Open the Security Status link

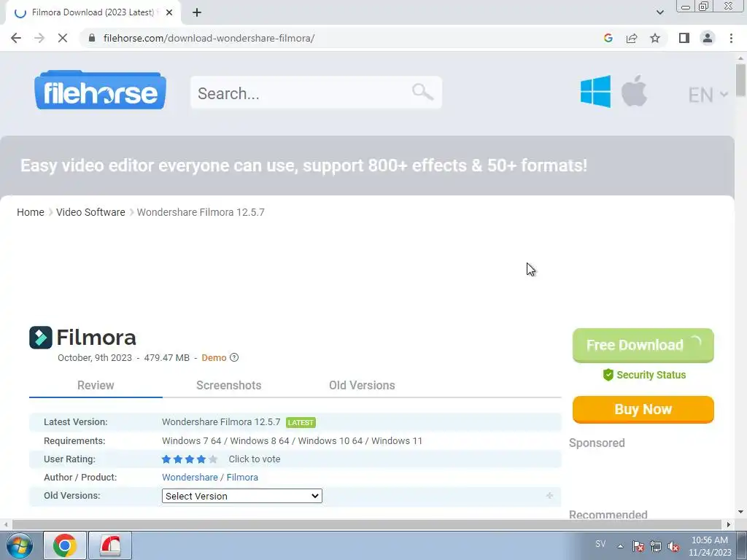[x=651, y=375]
